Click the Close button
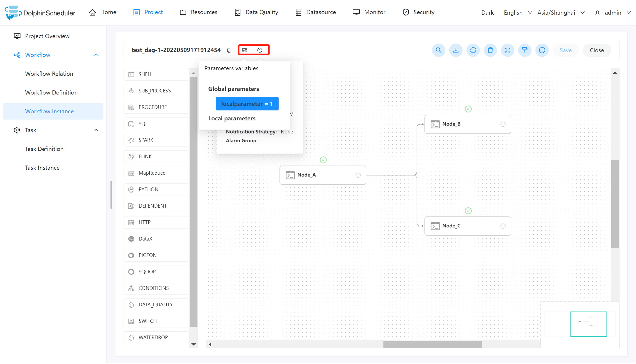This screenshot has height=364, width=636. tap(597, 50)
